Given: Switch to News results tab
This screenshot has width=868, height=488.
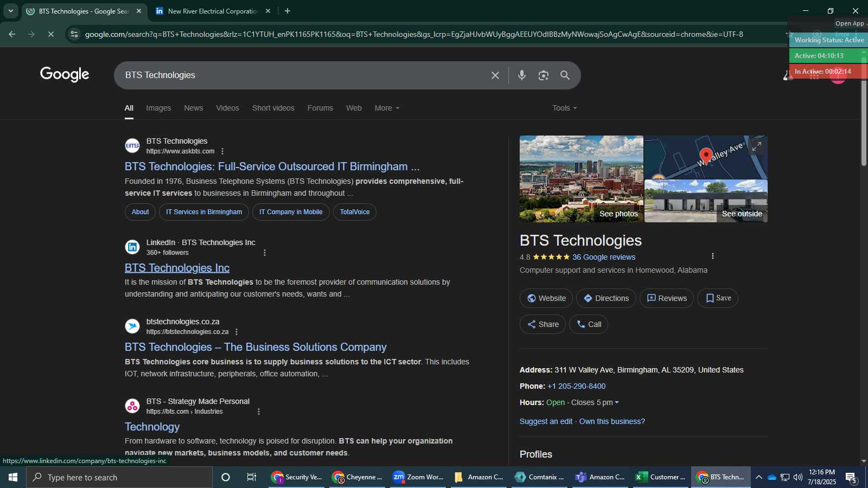Looking at the screenshot, I should tap(194, 108).
